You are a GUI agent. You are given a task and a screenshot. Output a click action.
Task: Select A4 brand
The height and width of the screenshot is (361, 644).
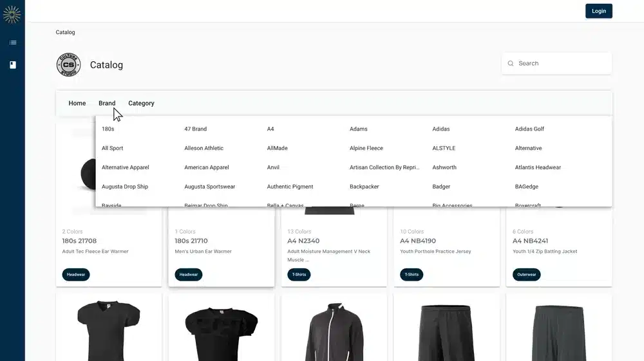(270, 129)
